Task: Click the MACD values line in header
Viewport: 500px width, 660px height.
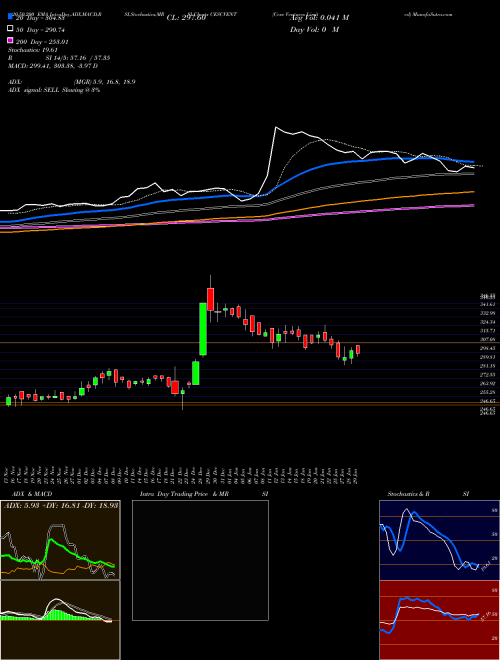Action: (x=53, y=66)
